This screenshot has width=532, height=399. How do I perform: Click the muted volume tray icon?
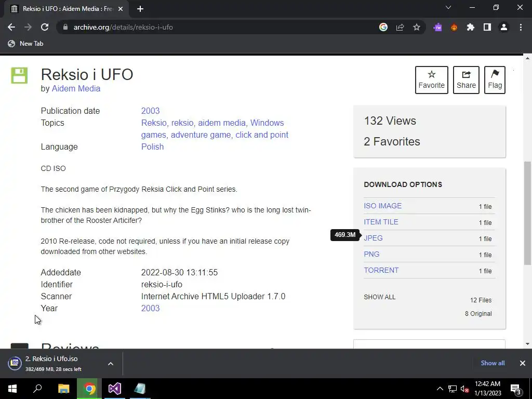465,389
